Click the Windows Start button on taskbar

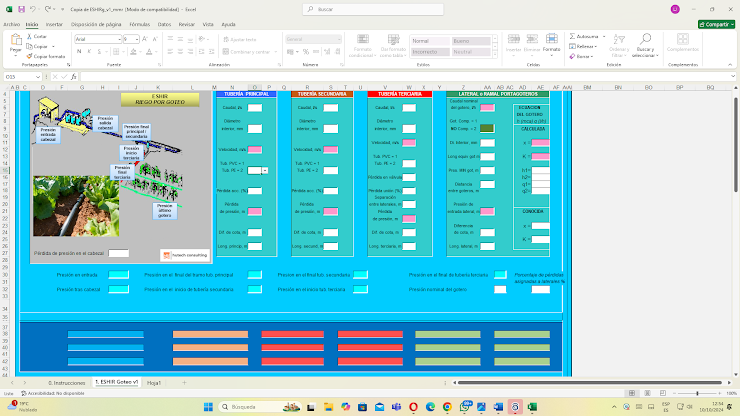[x=206, y=407]
